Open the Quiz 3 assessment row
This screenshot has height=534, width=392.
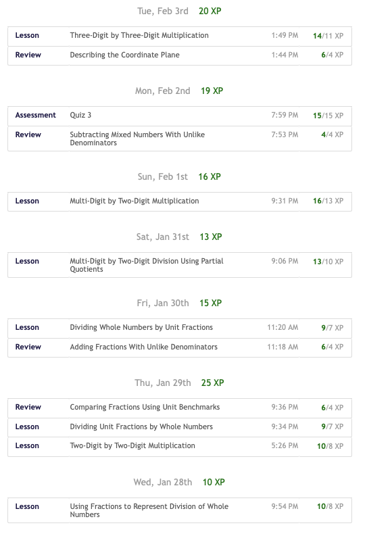pyautogui.click(x=180, y=116)
